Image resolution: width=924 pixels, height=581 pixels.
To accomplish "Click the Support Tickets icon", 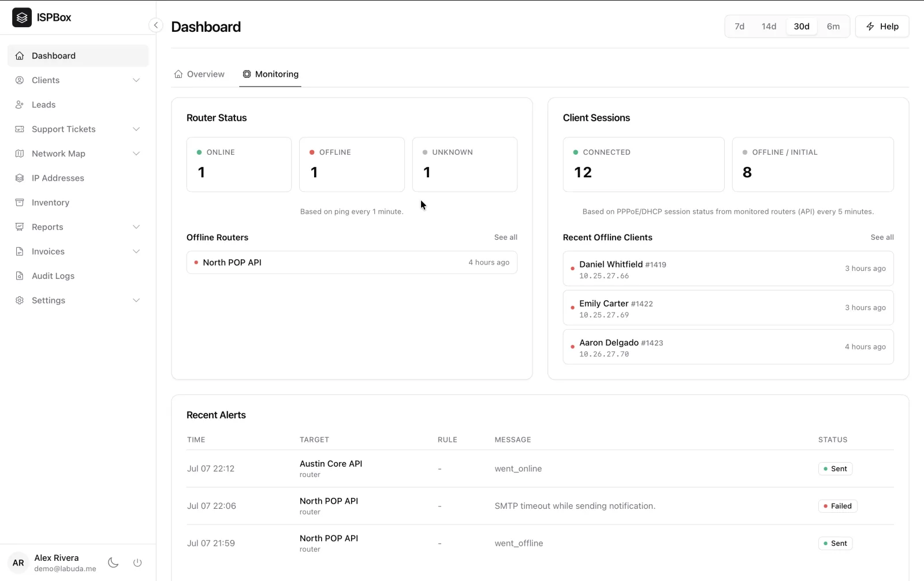I will [20, 129].
